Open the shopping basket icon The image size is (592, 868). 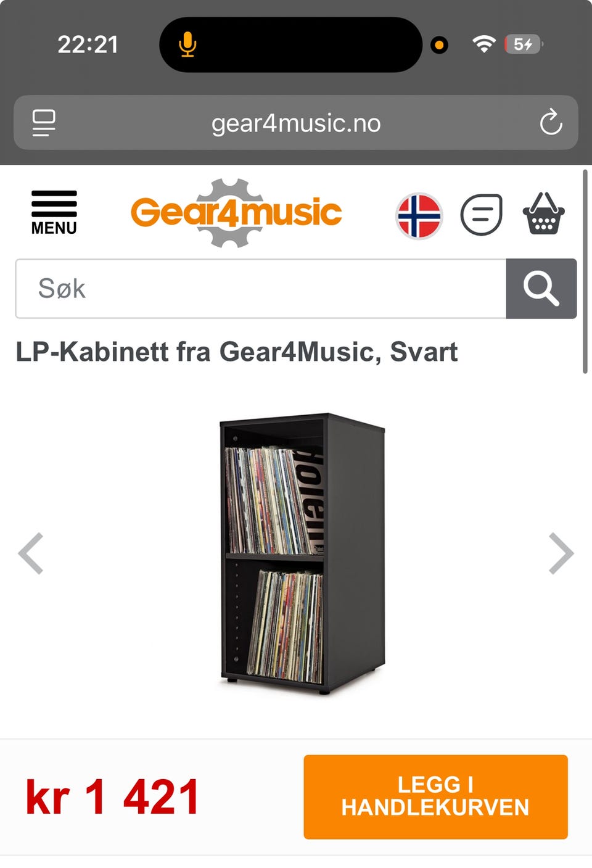(544, 213)
